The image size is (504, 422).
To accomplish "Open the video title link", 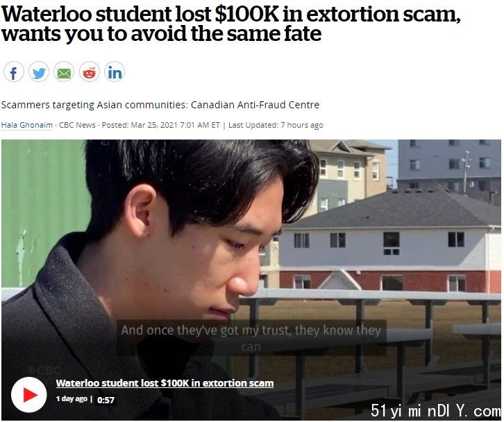I will 165,383.
